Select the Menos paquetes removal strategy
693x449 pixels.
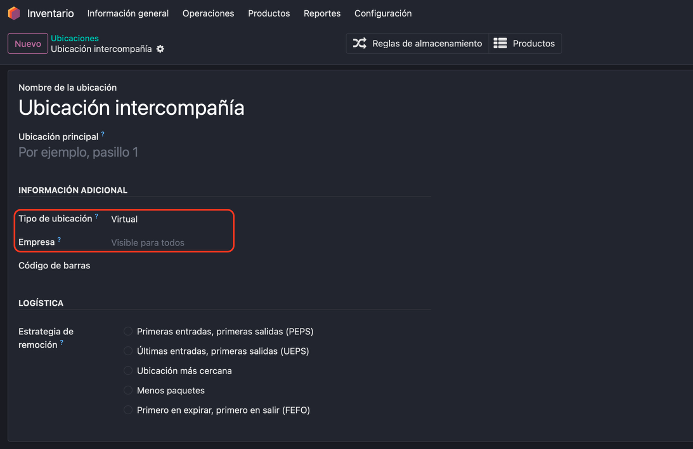tap(127, 390)
